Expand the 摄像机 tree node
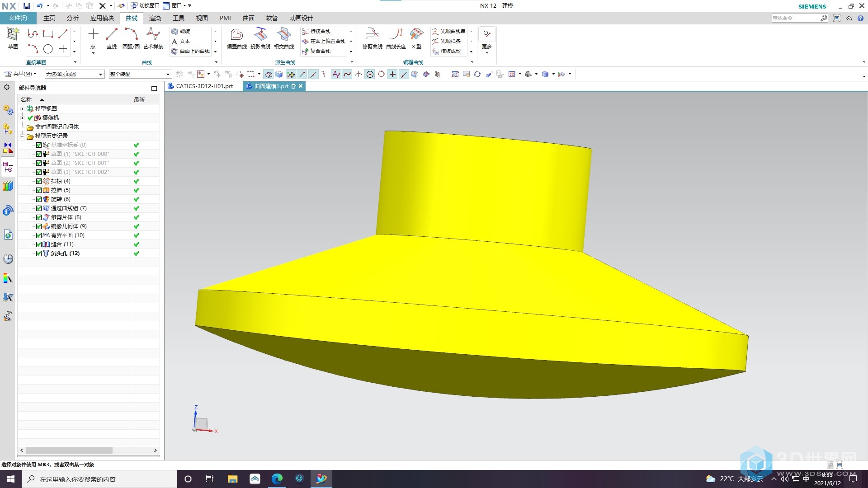868x488 pixels. (x=22, y=118)
